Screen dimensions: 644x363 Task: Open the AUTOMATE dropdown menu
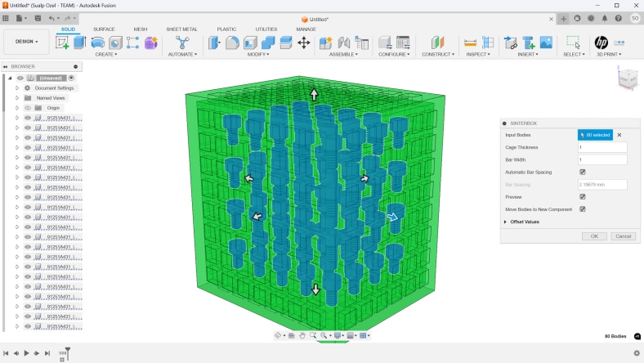tap(182, 54)
